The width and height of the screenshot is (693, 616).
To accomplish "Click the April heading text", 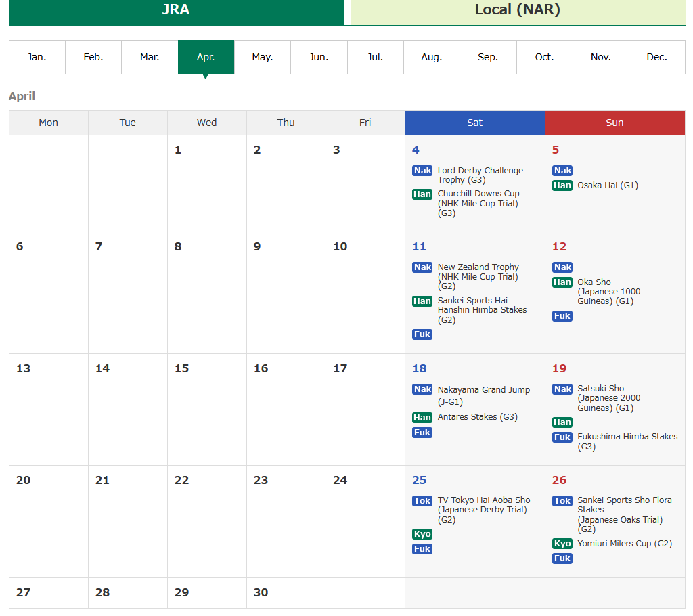I will point(22,96).
